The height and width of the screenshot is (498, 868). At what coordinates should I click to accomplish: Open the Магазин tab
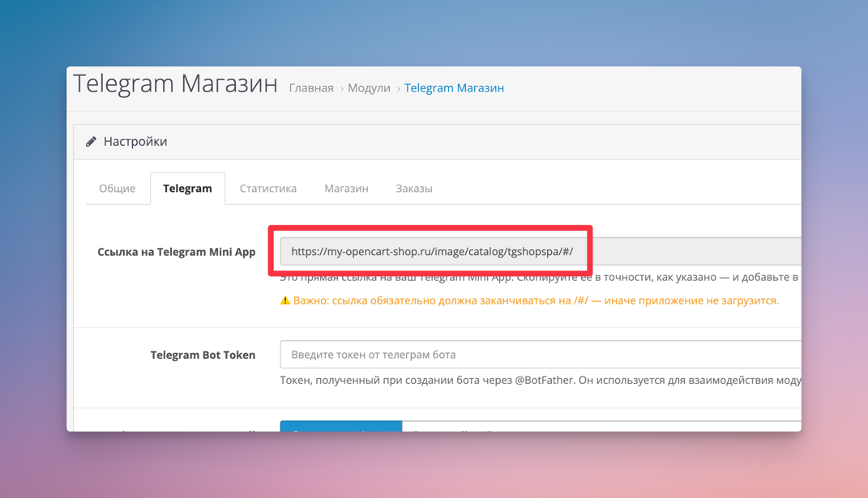[346, 188]
